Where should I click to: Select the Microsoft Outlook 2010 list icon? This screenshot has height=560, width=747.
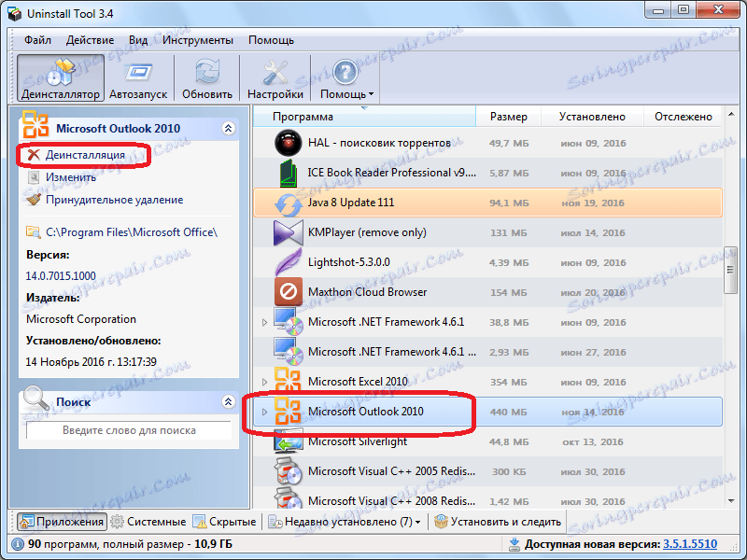coord(288,412)
